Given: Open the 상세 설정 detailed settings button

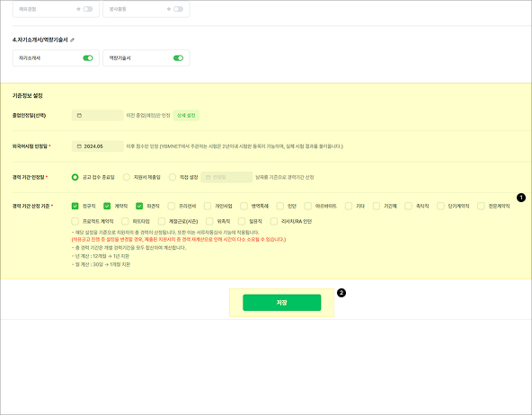Looking at the screenshot, I should pos(186,116).
